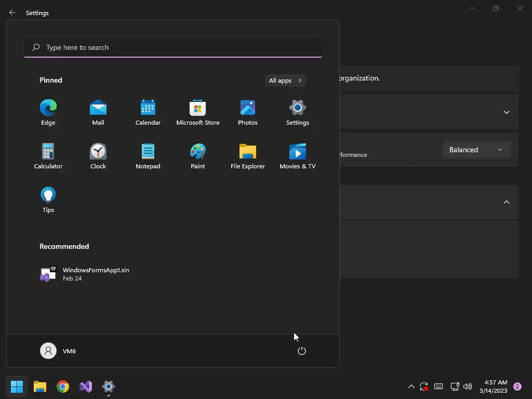532x399 pixels.
Task: Switch to Settings via taskbar gear icon
Action: 109,387
